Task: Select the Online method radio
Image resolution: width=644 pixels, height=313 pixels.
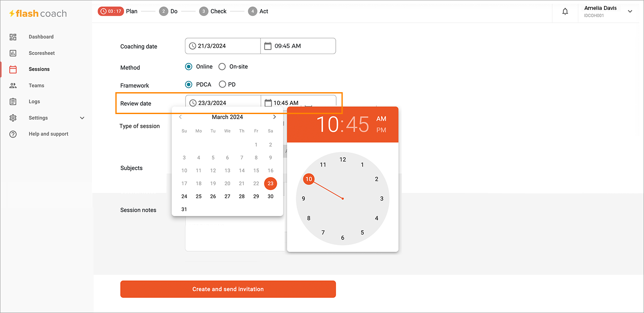Action: [x=188, y=66]
